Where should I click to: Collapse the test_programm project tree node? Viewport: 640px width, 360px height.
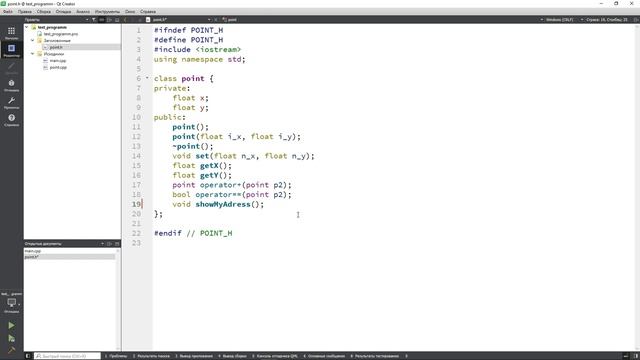tap(27, 27)
